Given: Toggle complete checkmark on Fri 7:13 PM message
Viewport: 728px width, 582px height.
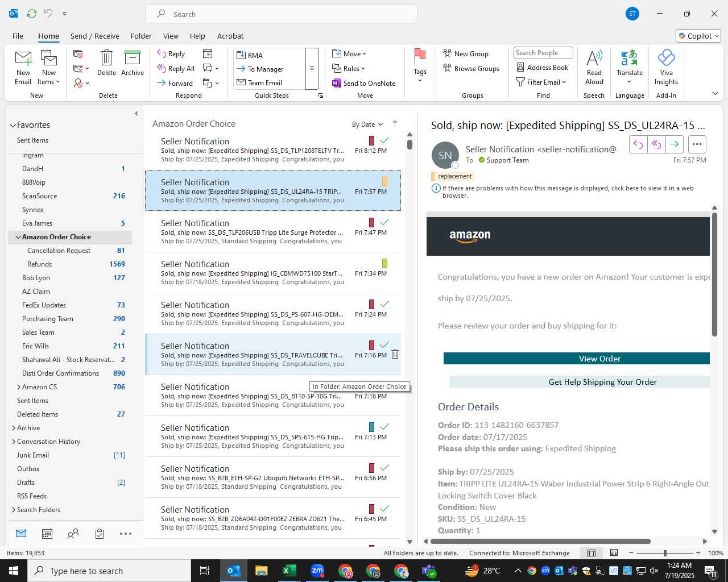Looking at the screenshot, I should tap(384, 427).
